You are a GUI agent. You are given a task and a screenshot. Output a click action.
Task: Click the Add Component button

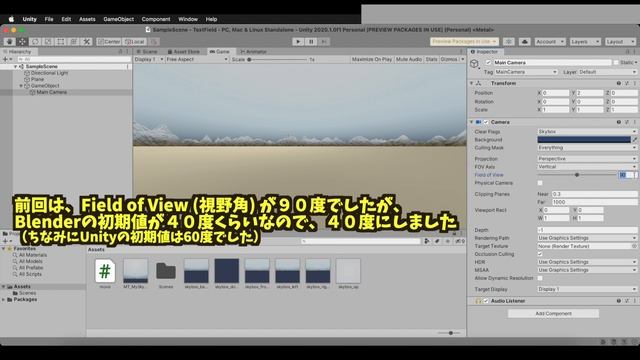click(553, 313)
